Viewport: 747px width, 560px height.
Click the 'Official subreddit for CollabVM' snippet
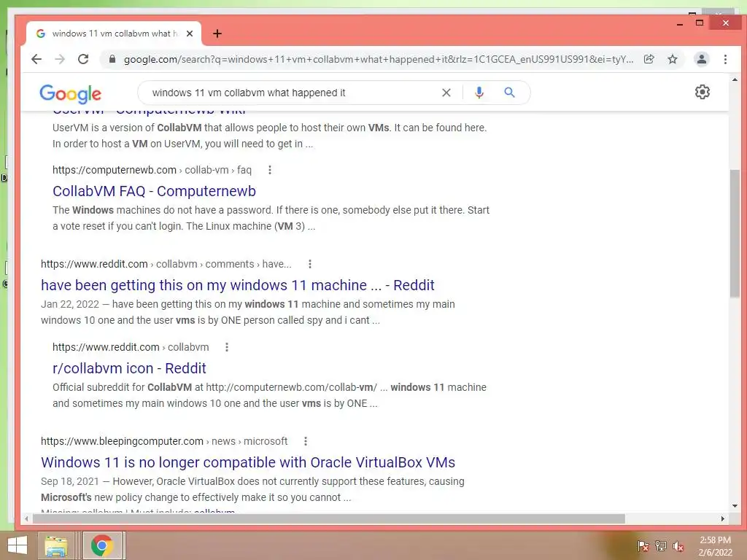point(270,395)
